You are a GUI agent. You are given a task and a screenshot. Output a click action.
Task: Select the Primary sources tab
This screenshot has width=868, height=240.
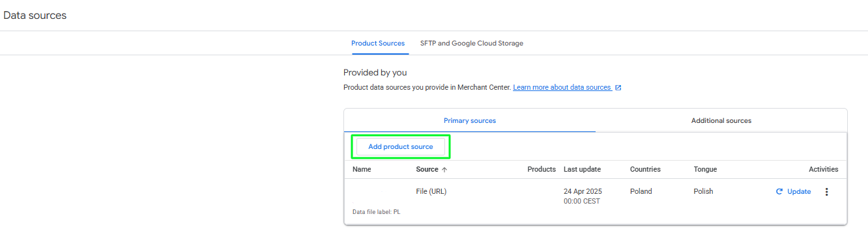pos(470,121)
